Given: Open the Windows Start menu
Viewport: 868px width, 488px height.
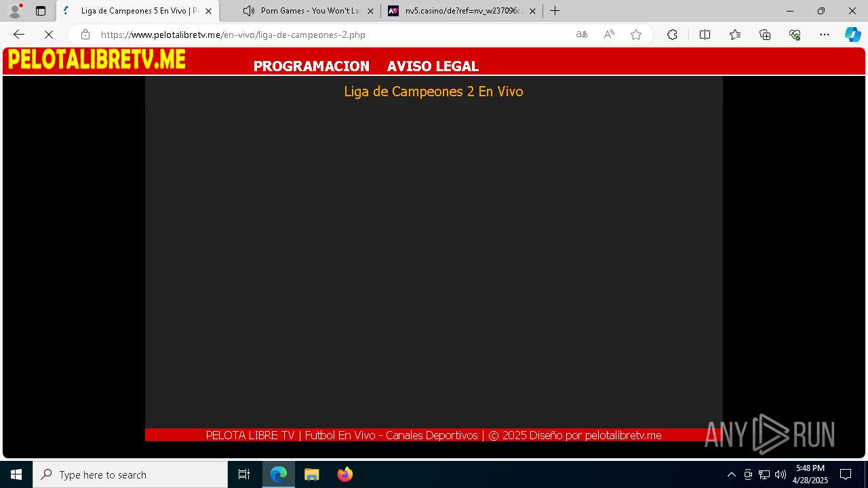Looking at the screenshot, I should pos(16,474).
